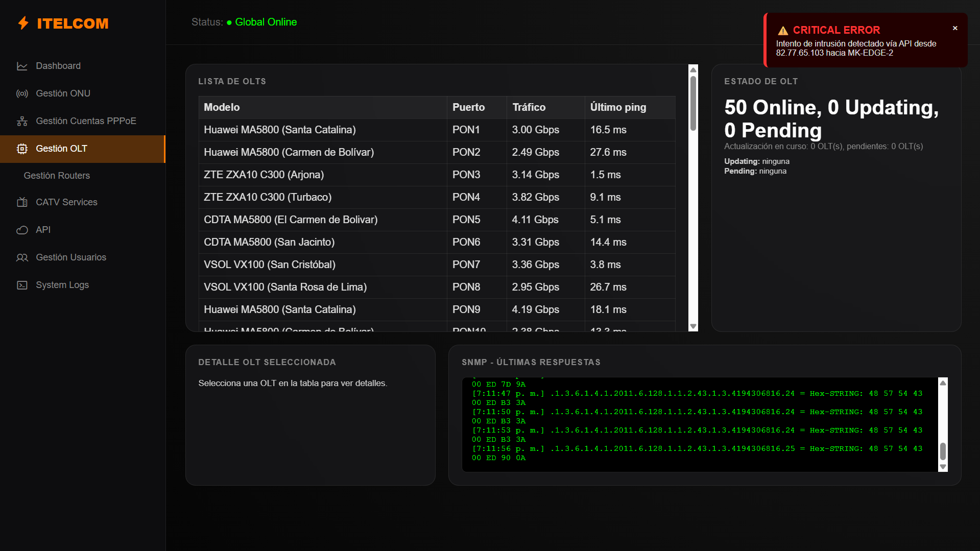Click the 16.5 ms ping cell
Viewport: 980px width, 551px height.
click(630, 130)
